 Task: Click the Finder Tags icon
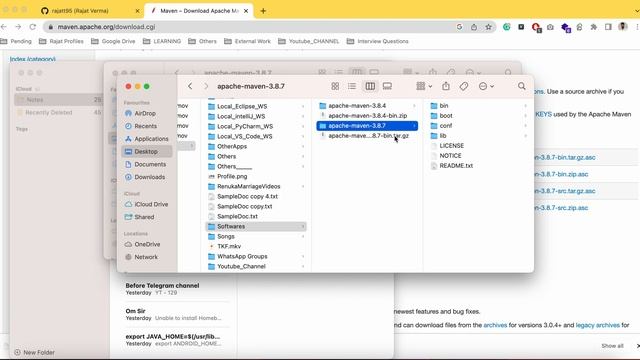click(x=464, y=86)
